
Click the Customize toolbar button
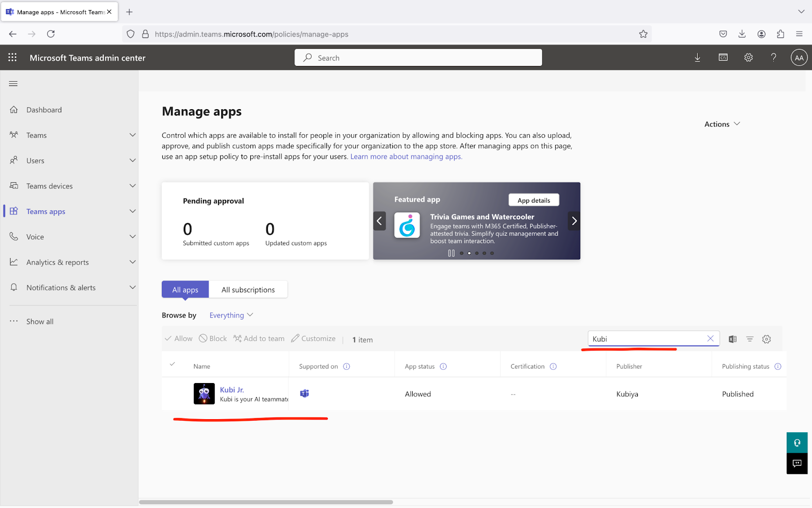tap(313, 339)
